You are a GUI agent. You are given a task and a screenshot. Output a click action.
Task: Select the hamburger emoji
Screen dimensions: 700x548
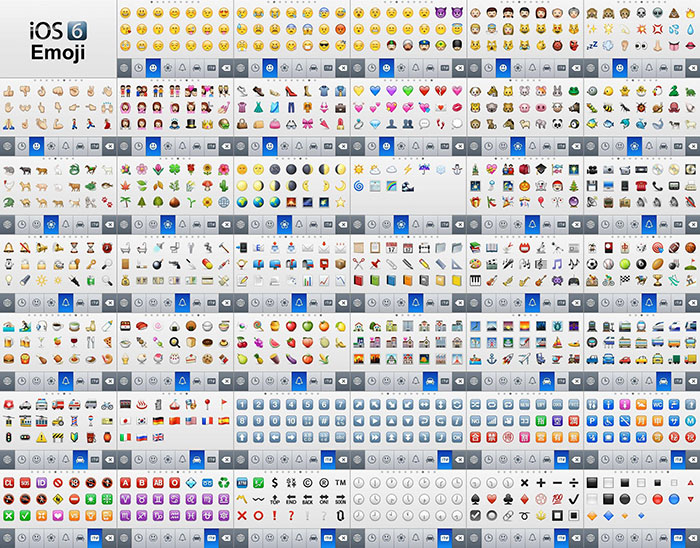click(8, 358)
